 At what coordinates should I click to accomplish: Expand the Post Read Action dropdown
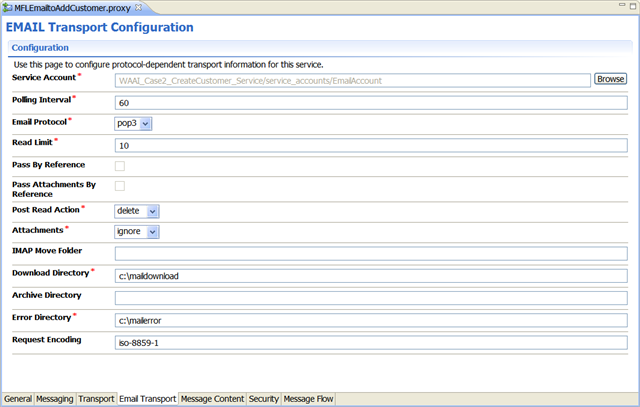tap(137, 211)
